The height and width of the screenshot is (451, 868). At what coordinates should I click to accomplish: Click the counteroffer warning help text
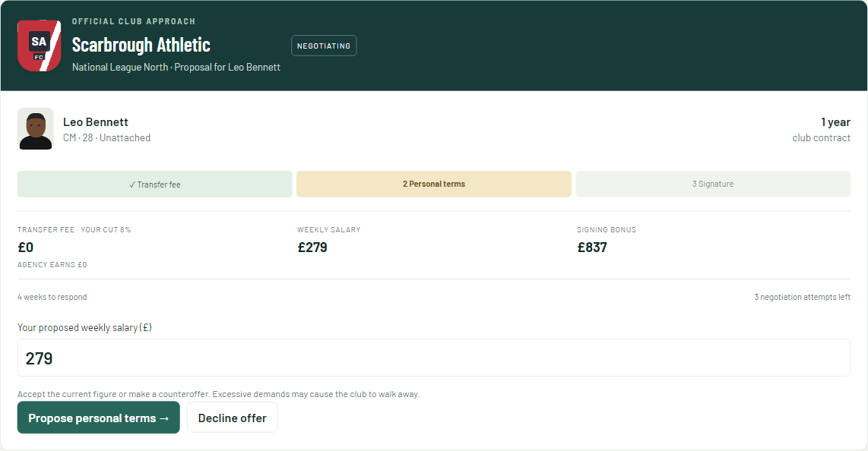pyautogui.click(x=218, y=394)
